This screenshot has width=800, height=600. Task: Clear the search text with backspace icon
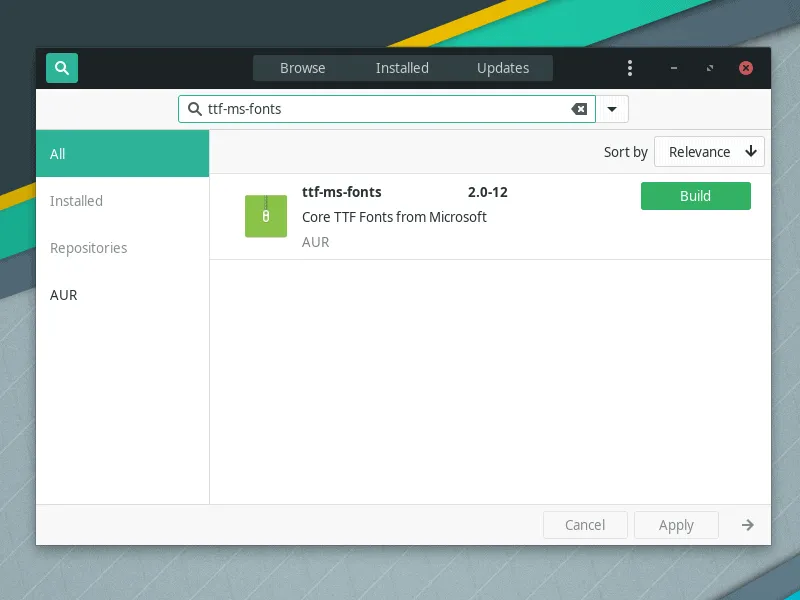click(579, 109)
